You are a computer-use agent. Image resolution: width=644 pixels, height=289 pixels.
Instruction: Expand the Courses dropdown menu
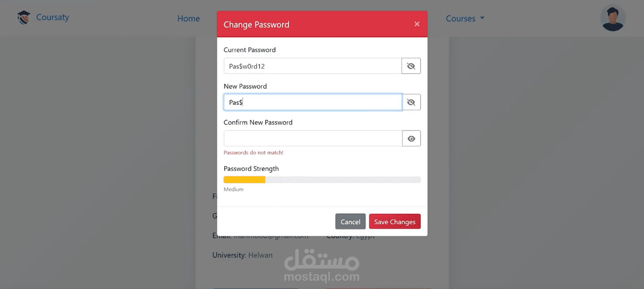pos(465,18)
